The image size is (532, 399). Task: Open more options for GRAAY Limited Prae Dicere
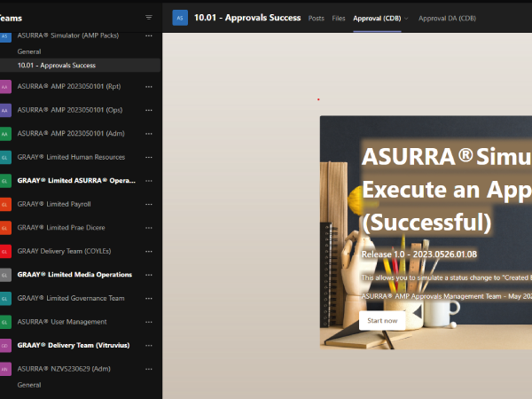coord(149,228)
